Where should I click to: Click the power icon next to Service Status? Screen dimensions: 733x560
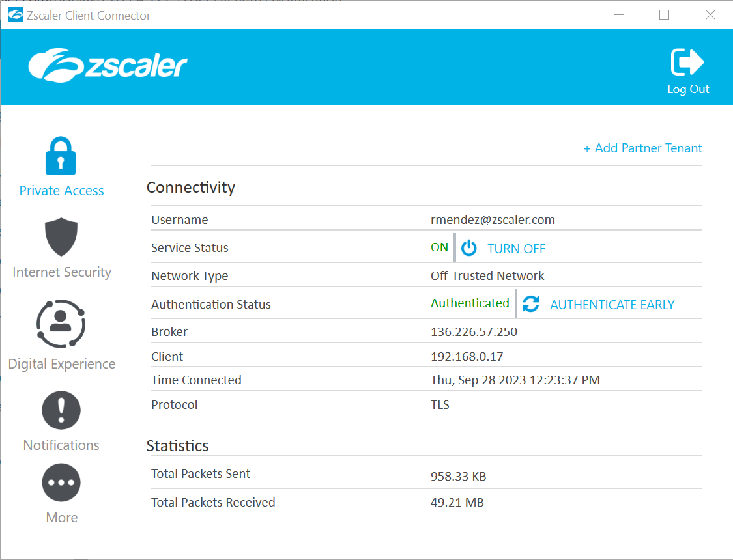[x=468, y=247]
